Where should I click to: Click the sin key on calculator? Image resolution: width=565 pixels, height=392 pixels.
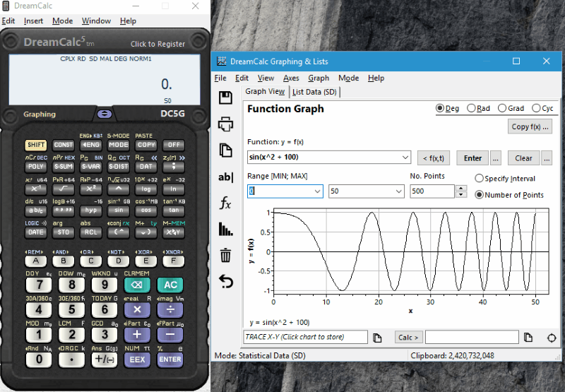(x=119, y=210)
